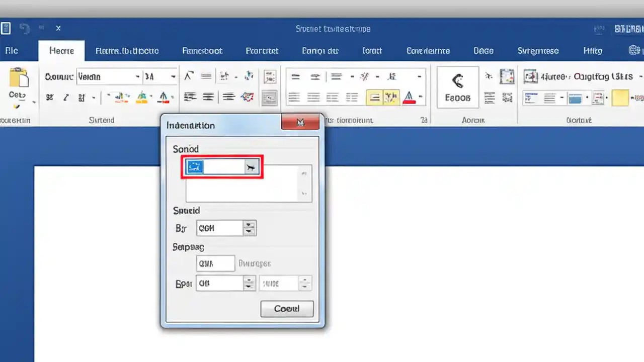644x362 pixels.
Task: Select the blue item in the dialog list box
Action: 195,166
